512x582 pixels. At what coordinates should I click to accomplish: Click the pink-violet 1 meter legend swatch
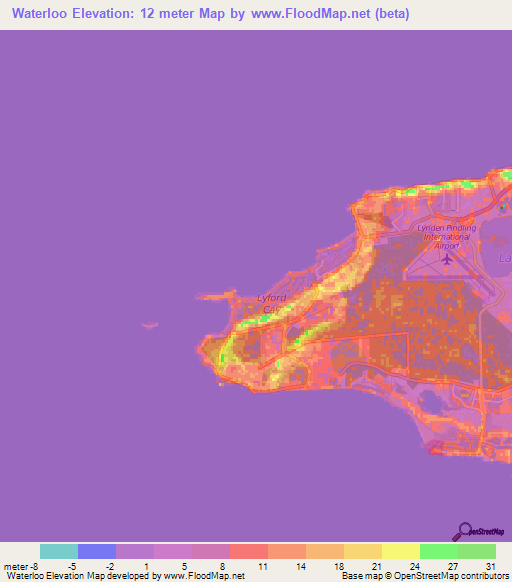pyautogui.click(x=173, y=552)
